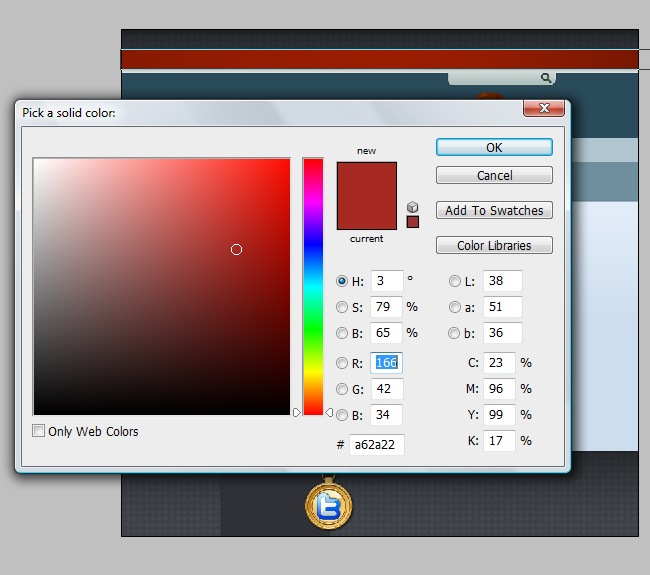
Task: Click the Cancel button
Action: (494, 175)
